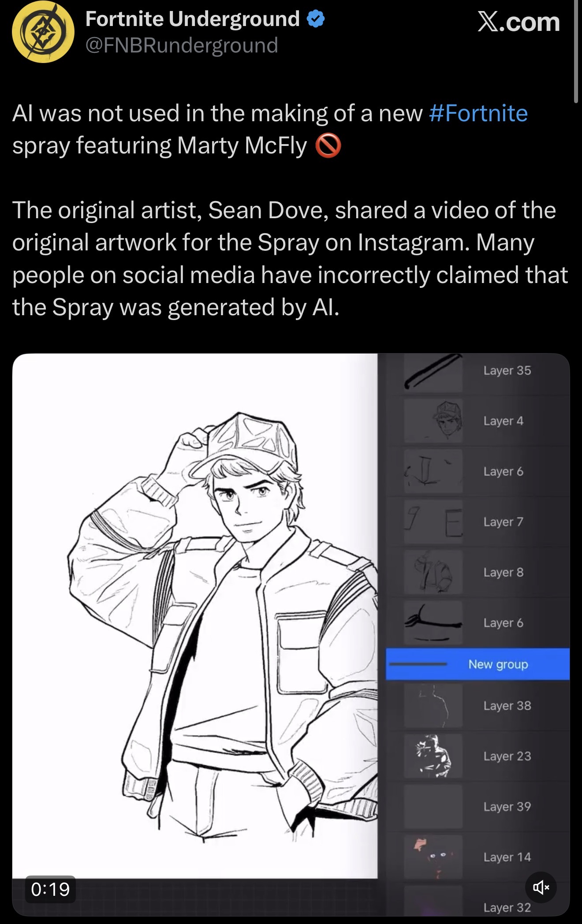Unmute the video with the speaker icon
582x924 pixels.
point(541,887)
